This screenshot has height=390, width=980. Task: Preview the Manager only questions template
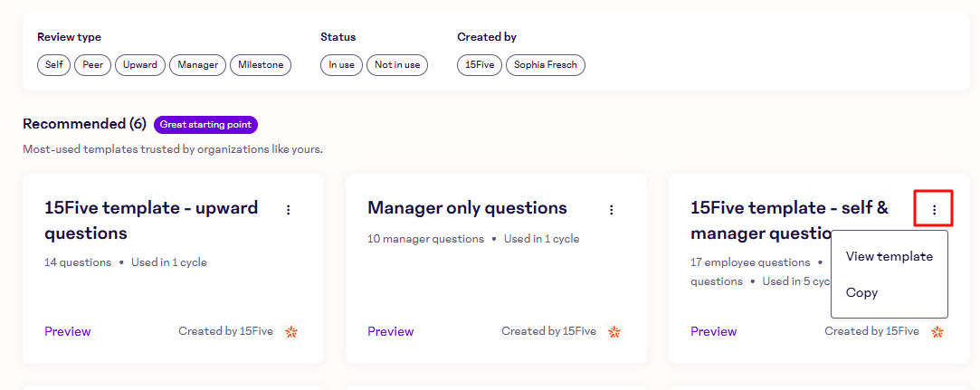pyautogui.click(x=390, y=332)
